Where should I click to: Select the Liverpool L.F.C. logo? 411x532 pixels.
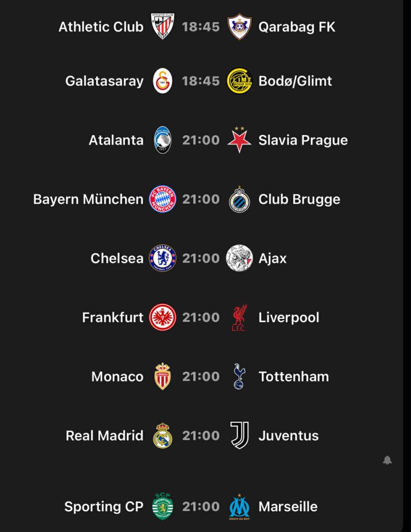[240, 317]
